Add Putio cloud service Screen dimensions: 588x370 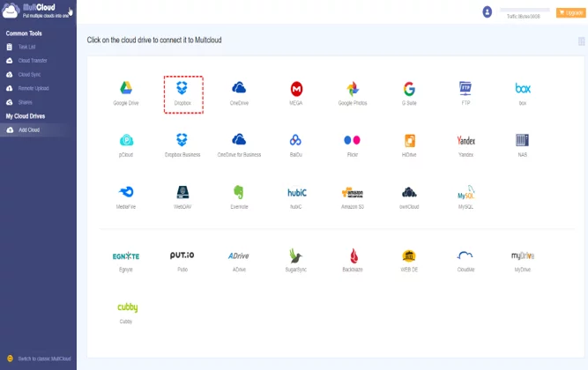tap(182, 255)
